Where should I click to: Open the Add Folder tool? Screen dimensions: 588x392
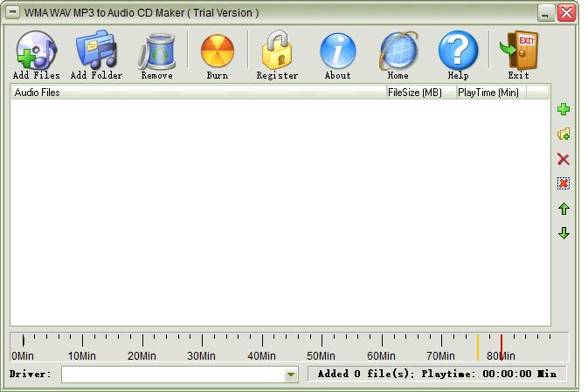[96, 53]
